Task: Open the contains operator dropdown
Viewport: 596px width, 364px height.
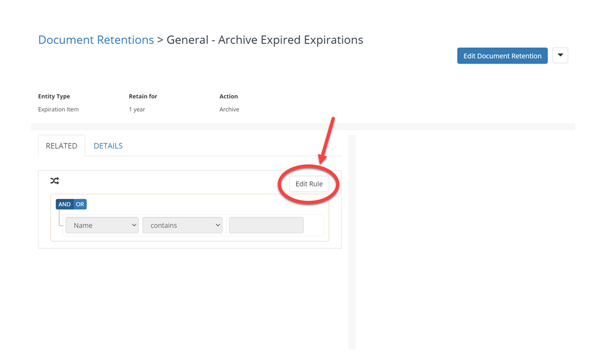Action: (x=182, y=225)
